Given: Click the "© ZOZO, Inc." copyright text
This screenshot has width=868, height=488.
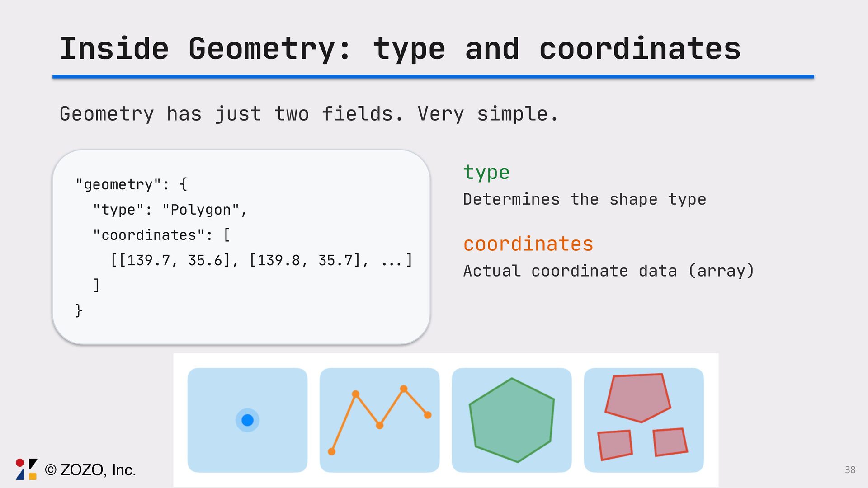Looking at the screenshot, I should (x=90, y=470).
